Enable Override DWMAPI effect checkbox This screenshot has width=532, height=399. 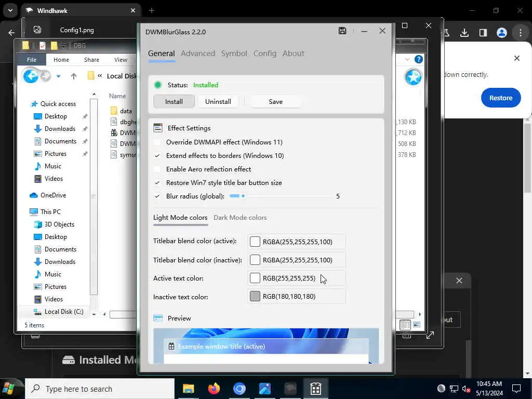157,142
